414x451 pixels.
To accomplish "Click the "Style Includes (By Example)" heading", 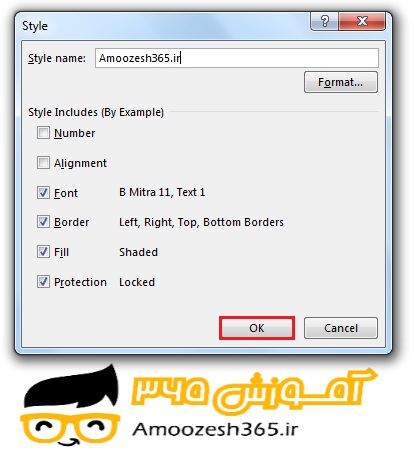I will click(96, 112).
